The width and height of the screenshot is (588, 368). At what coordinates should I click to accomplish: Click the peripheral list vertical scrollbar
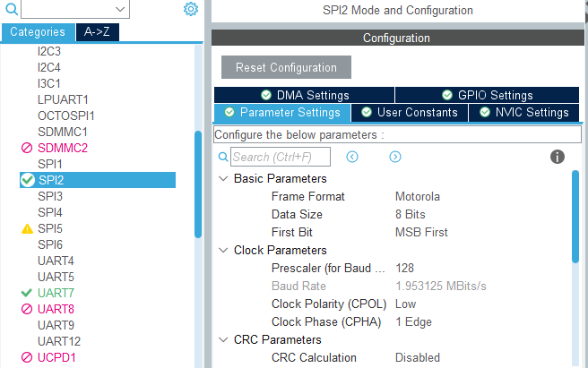(x=198, y=184)
